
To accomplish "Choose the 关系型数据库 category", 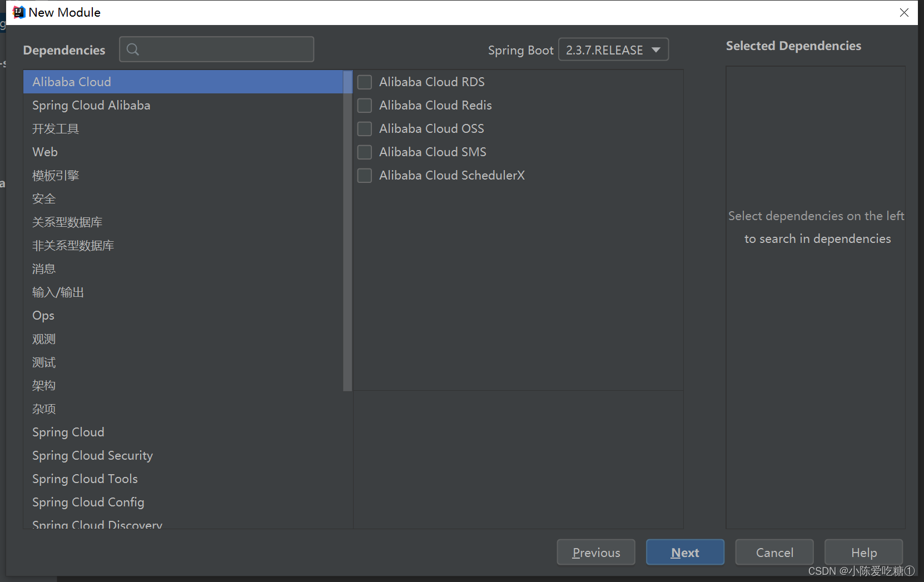I will pos(183,222).
